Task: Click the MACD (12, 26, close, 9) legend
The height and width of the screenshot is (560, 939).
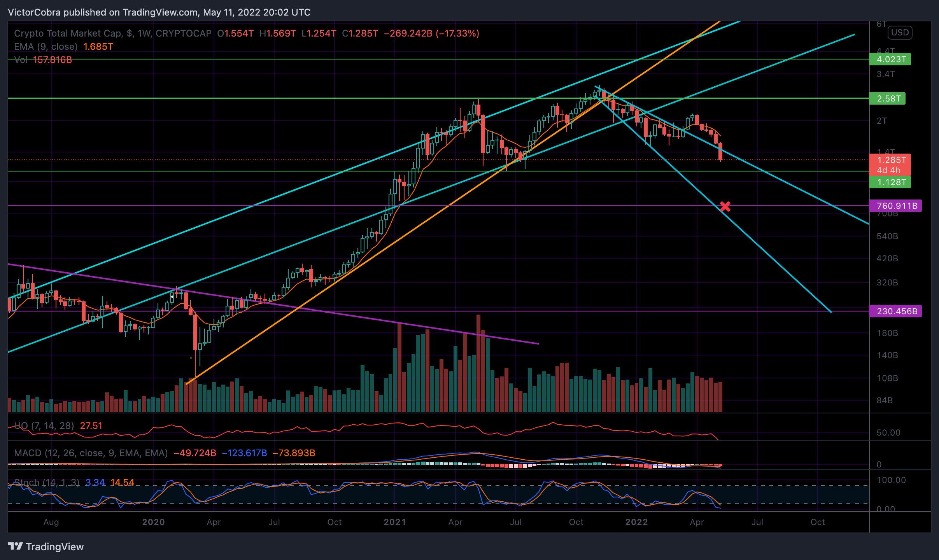Action: click(x=91, y=453)
